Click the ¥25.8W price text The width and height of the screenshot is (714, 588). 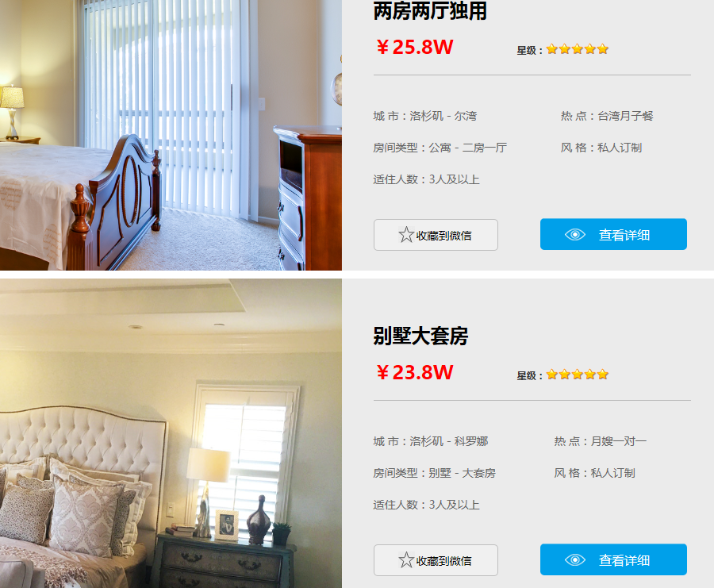pos(414,47)
